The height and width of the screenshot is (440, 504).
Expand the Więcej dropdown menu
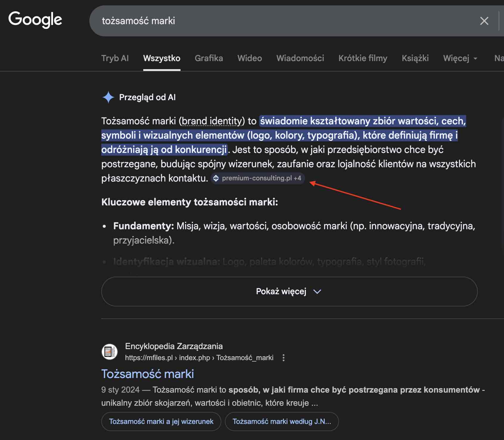pyautogui.click(x=460, y=58)
